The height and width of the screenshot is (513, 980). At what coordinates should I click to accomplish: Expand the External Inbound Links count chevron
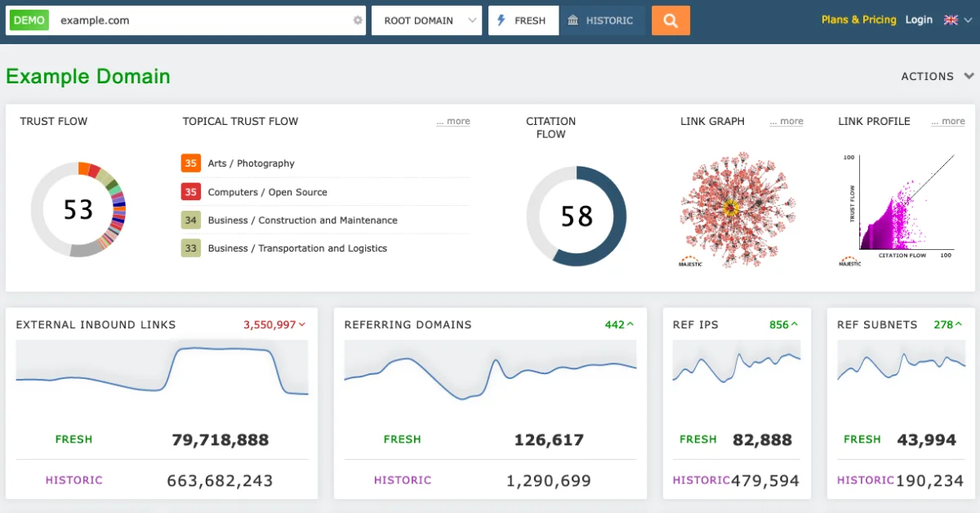click(302, 323)
